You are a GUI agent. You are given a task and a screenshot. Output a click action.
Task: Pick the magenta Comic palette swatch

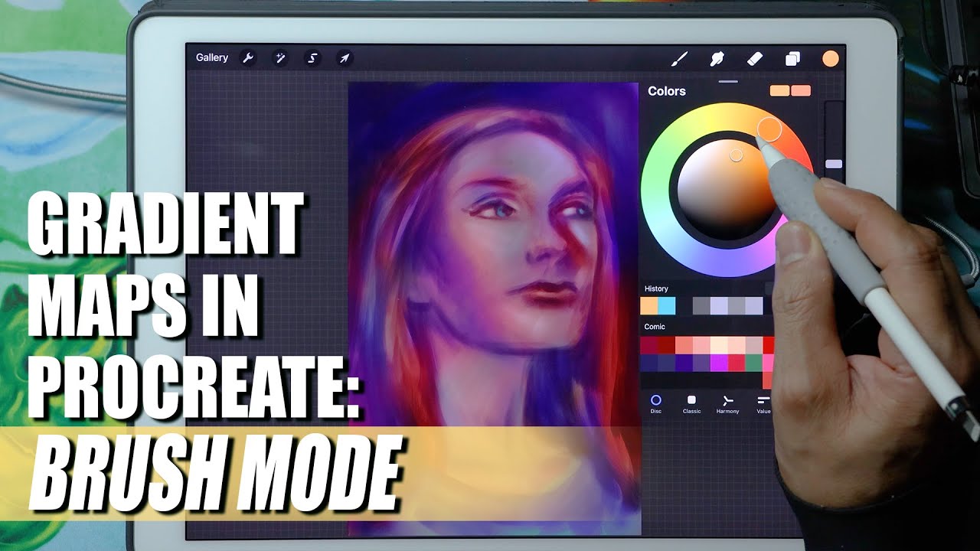coord(719,363)
